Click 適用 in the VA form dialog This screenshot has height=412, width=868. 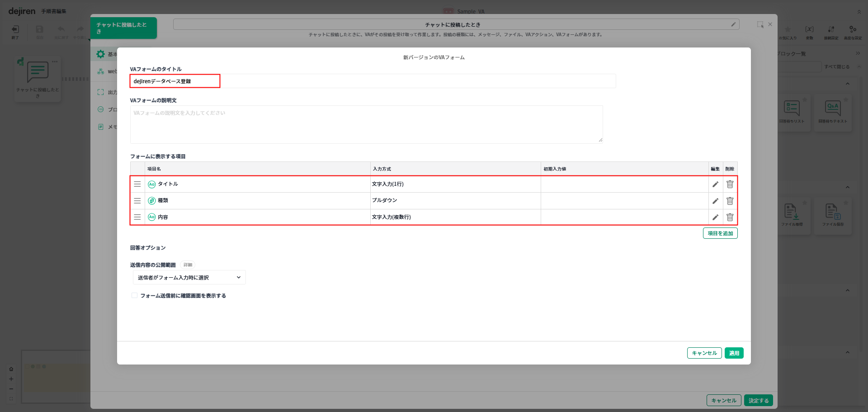[x=734, y=353]
